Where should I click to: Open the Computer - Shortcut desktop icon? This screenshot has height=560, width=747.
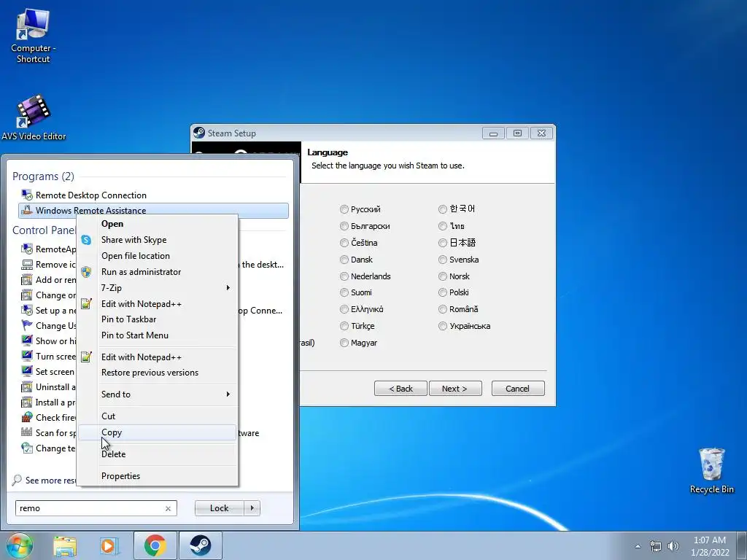(33, 36)
